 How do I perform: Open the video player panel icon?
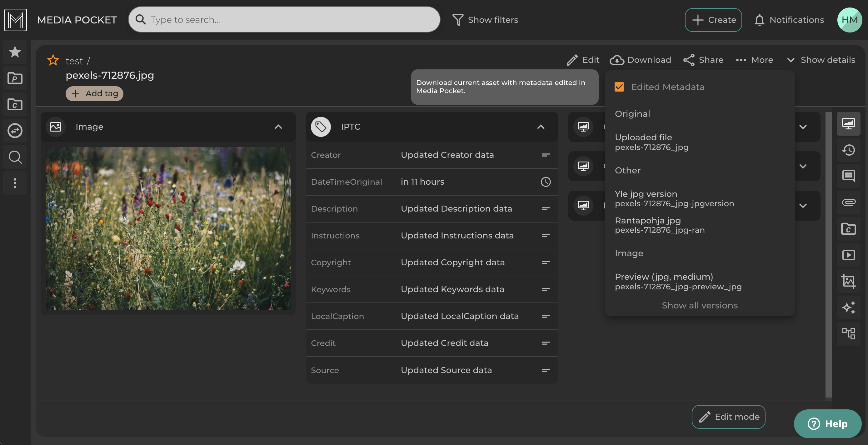848,255
